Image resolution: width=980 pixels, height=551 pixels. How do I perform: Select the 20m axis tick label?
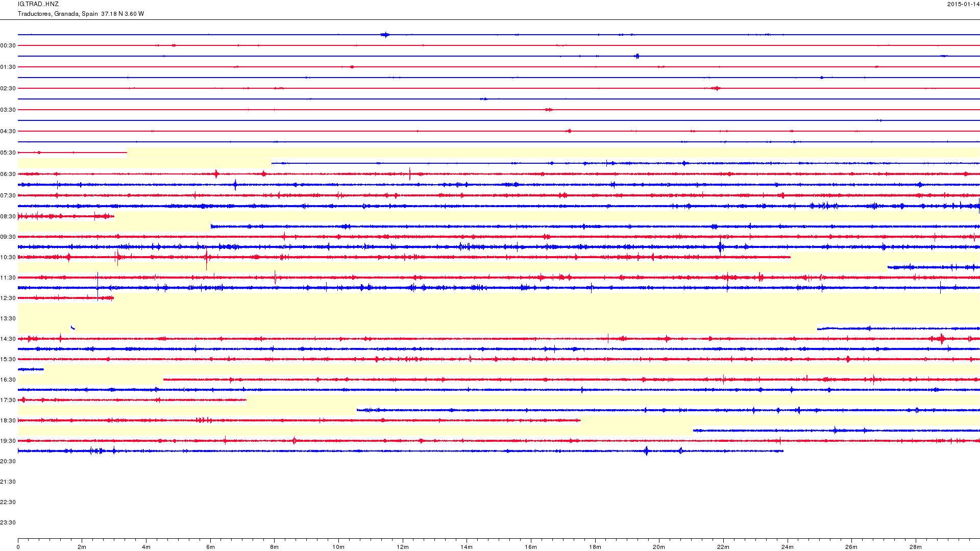coord(659,547)
